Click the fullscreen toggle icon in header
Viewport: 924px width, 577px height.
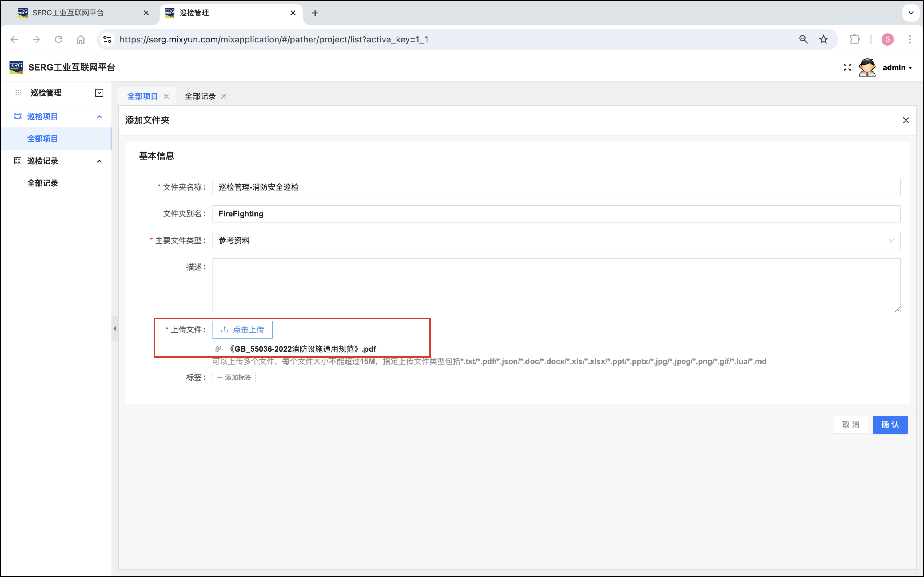tap(847, 67)
